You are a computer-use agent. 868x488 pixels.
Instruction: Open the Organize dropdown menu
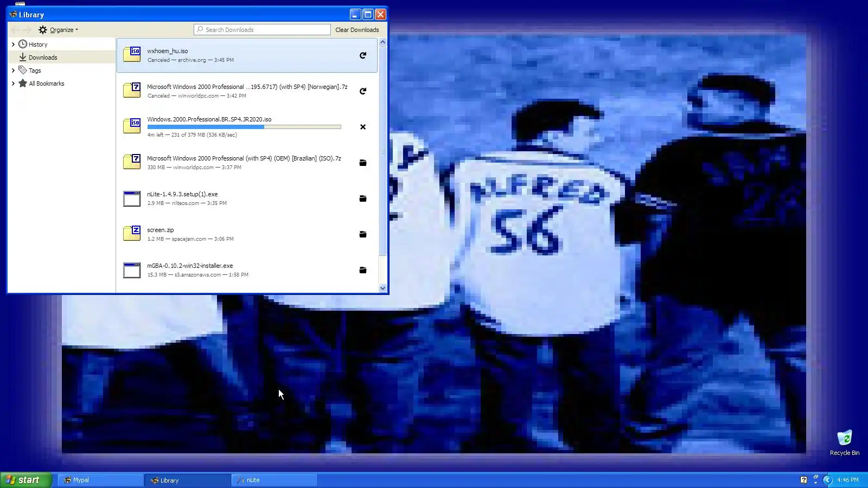click(x=59, y=30)
